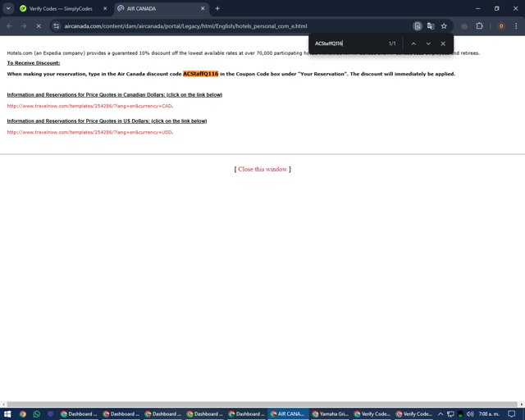525x420 pixels.
Task: Open the network status tray icon
Action: [x=450, y=414]
